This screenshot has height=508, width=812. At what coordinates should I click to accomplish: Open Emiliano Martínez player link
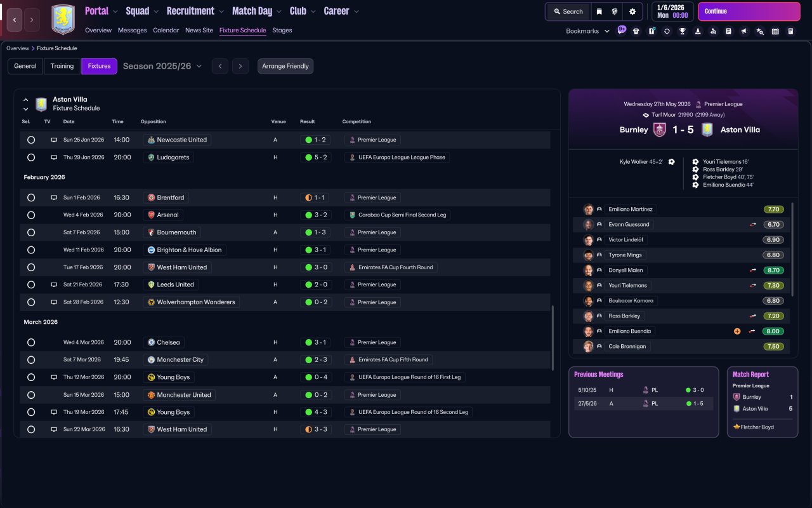(631, 210)
